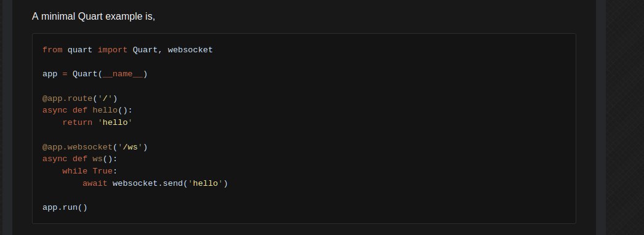
Task: Click the "while" keyword
Action: [74, 171]
